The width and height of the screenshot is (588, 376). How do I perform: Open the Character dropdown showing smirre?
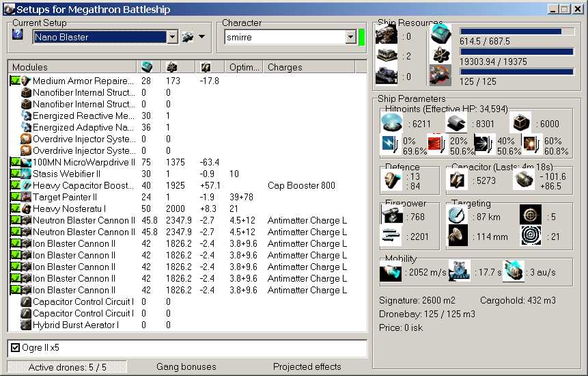tap(350, 37)
